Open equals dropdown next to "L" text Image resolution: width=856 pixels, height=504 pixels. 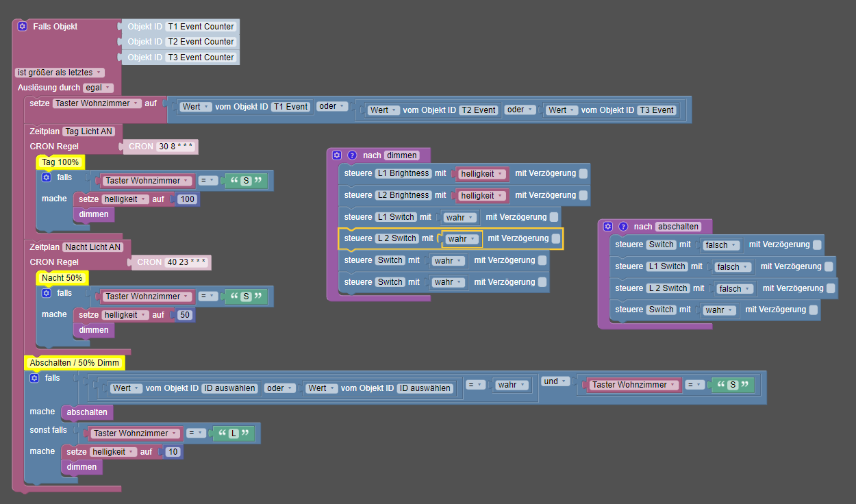pyautogui.click(x=197, y=433)
